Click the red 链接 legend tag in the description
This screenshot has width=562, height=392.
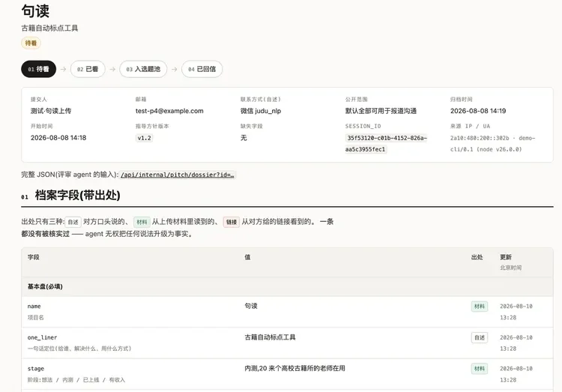click(x=232, y=222)
